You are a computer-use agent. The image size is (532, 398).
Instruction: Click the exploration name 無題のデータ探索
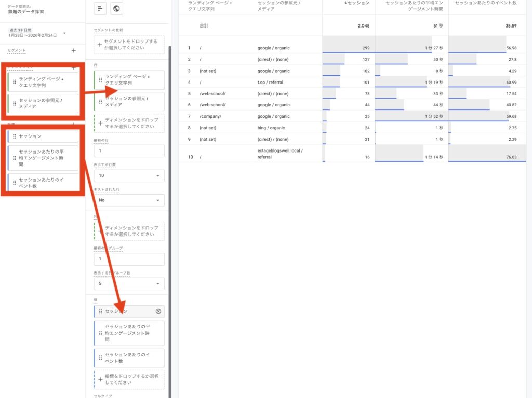click(25, 11)
